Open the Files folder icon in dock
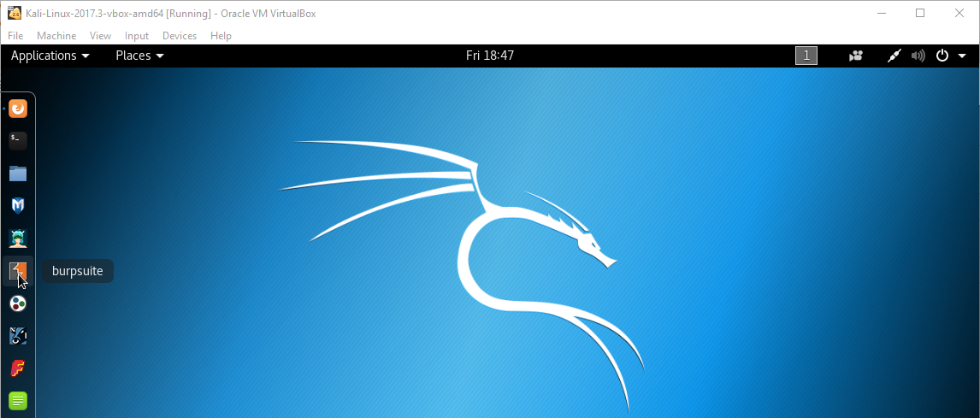980x418 pixels. pos(18,174)
